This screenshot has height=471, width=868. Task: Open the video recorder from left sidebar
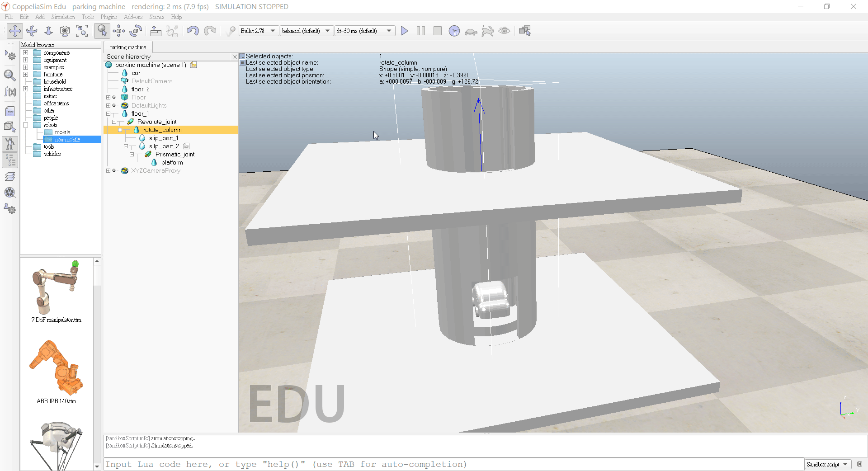coord(10,193)
